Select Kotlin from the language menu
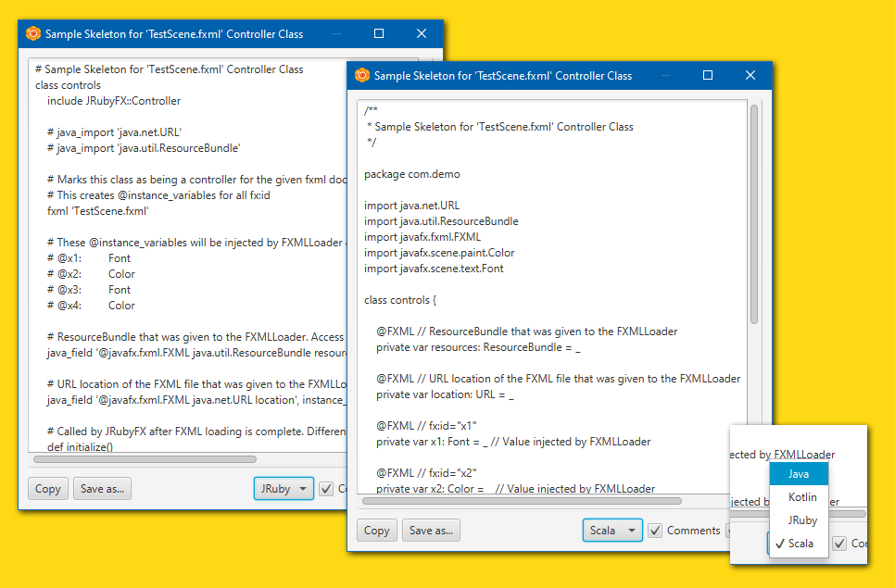The width and height of the screenshot is (895, 588). pyautogui.click(x=799, y=497)
